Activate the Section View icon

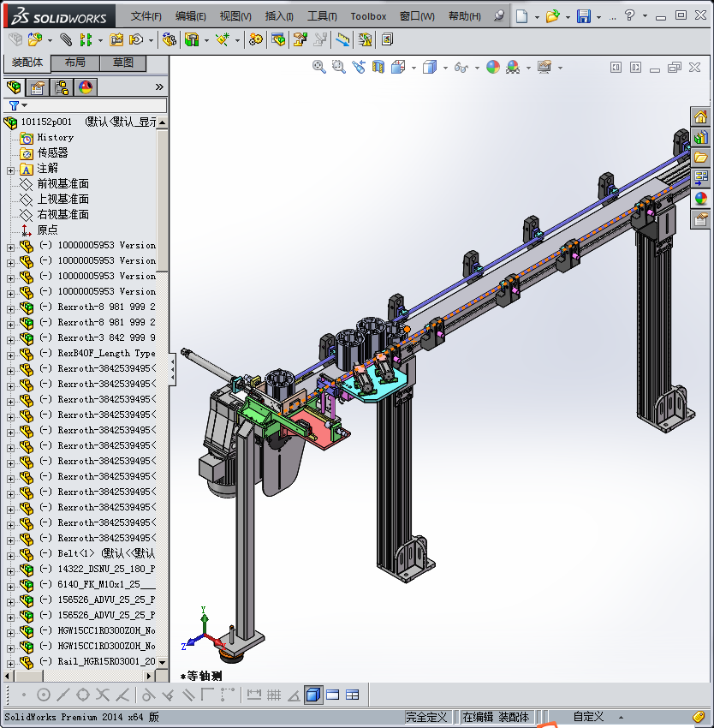(x=378, y=67)
